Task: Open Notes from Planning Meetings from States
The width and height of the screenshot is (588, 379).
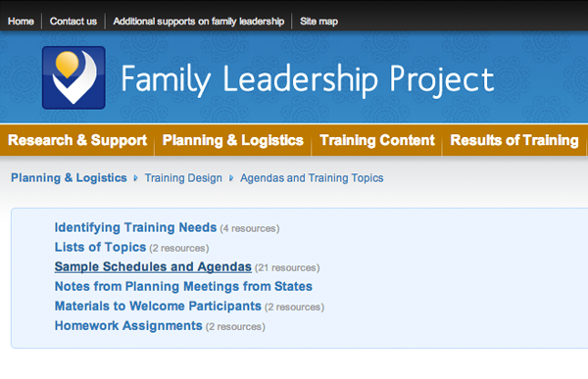Action: click(183, 286)
